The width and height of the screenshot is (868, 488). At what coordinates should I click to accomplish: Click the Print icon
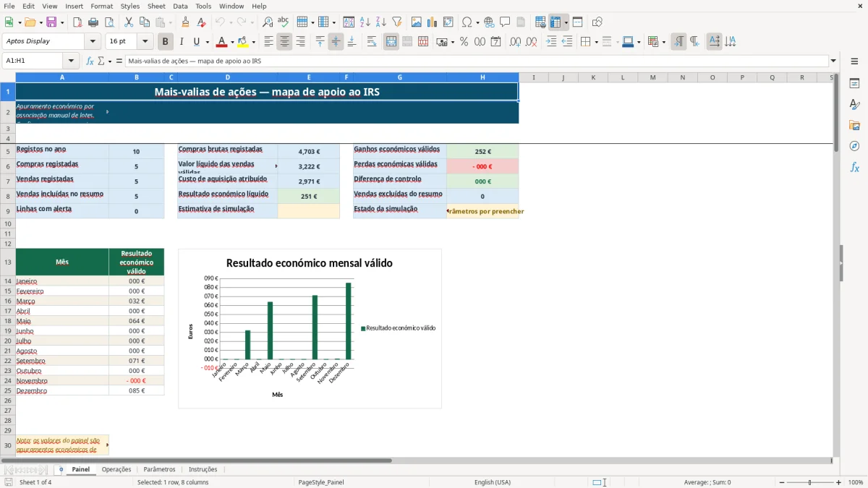(93, 22)
